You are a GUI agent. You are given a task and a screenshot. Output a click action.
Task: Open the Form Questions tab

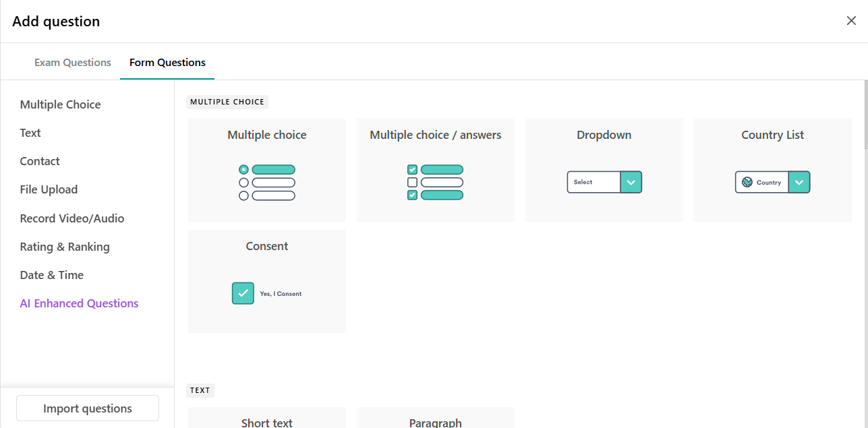coord(167,62)
